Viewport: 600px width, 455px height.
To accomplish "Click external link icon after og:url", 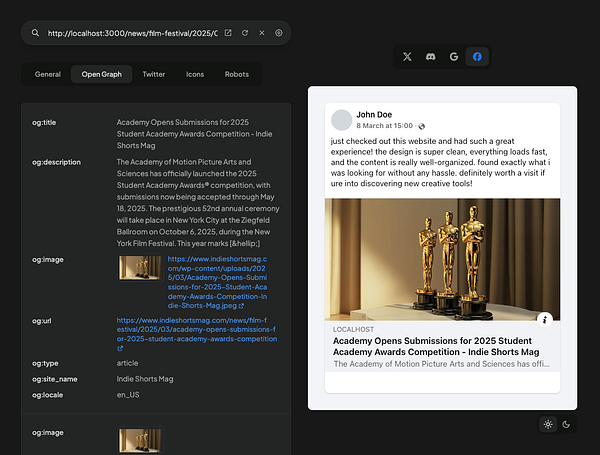I will (x=120, y=349).
